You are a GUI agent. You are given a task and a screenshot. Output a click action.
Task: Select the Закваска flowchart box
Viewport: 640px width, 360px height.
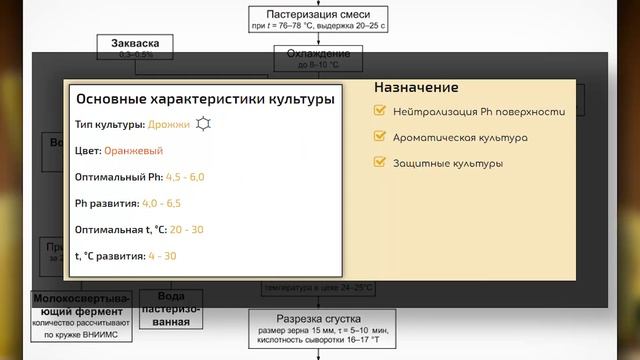coord(135,47)
